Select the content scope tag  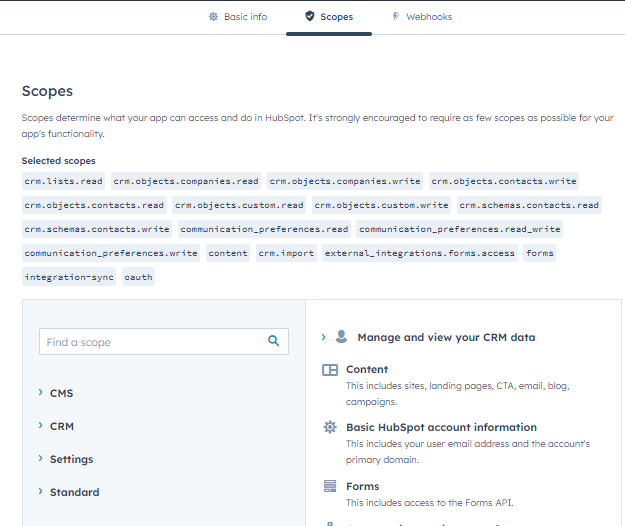[228, 253]
